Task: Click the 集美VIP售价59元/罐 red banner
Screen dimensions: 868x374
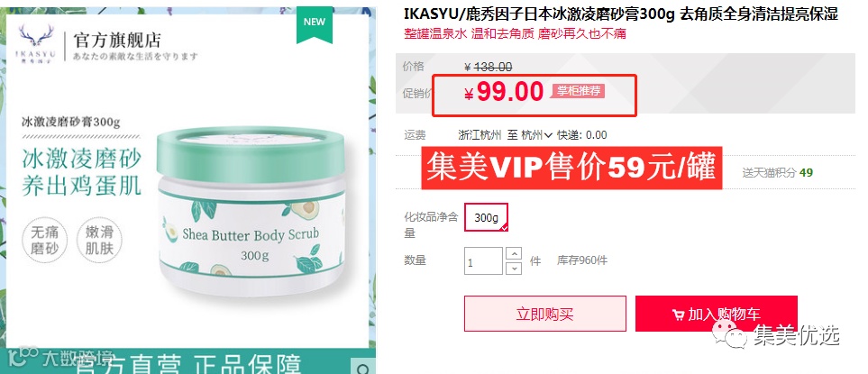Action: tap(571, 168)
